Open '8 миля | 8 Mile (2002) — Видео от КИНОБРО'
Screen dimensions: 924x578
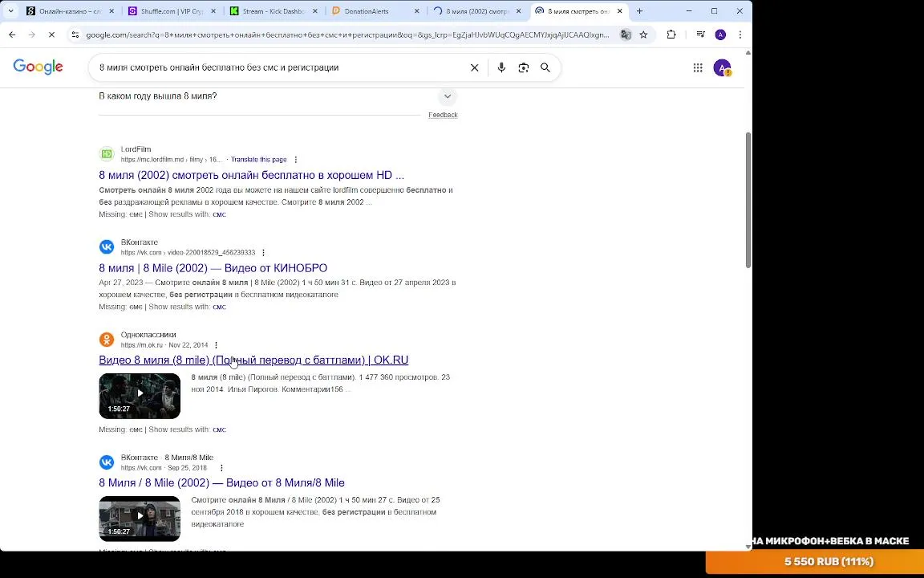coord(213,268)
